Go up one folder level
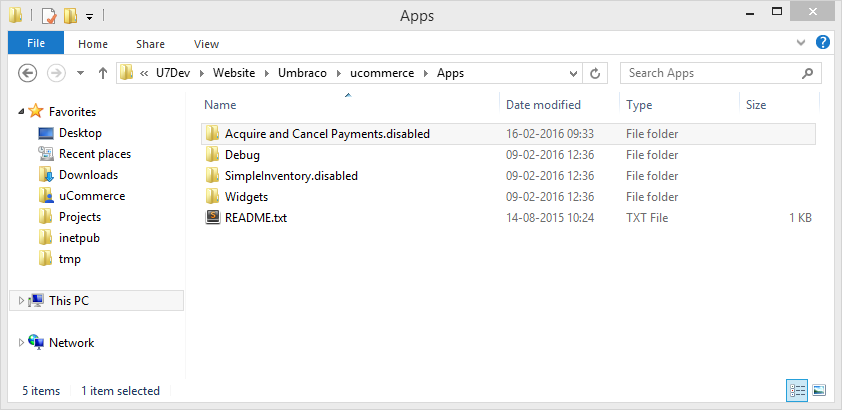Viewport: 842px width, 410px height. tap(103, 73)
